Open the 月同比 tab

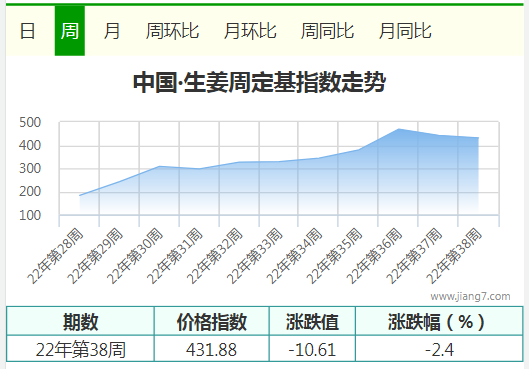[x=405, y=31]
